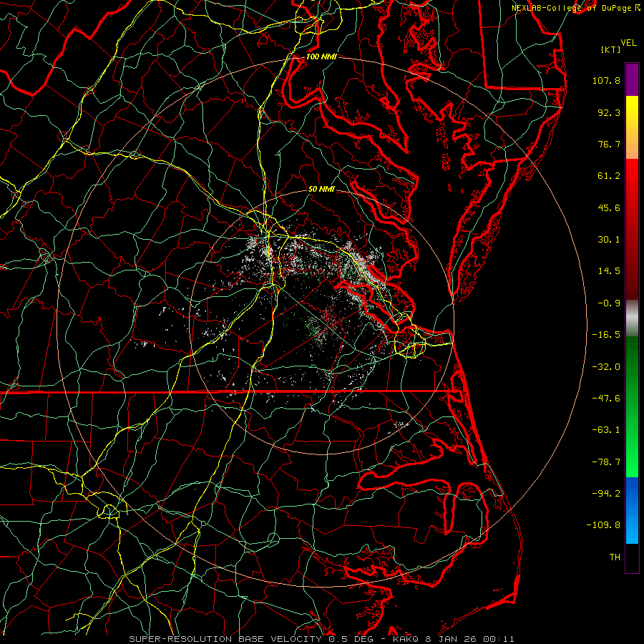This screenshot has height=644, width=644.
Task: Click the yellow-orange segment of the color bar
Action: coord(632,127)
